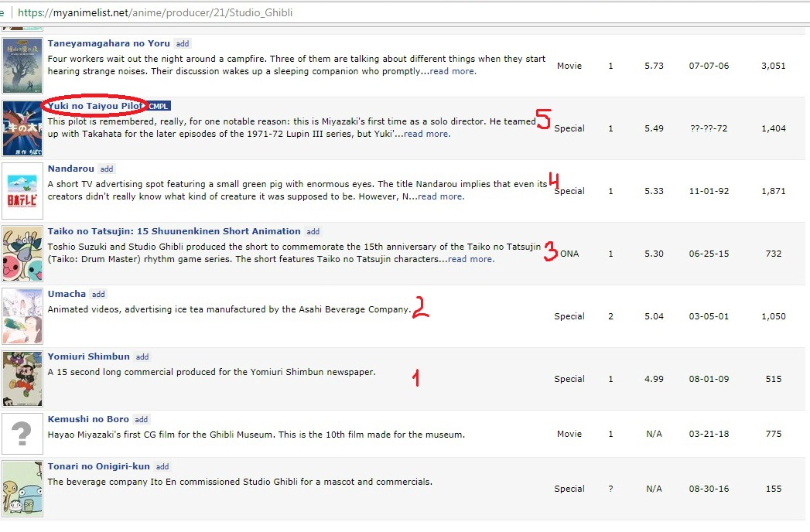Add Kemushi no Boro to your list

(x=142, y=419)
